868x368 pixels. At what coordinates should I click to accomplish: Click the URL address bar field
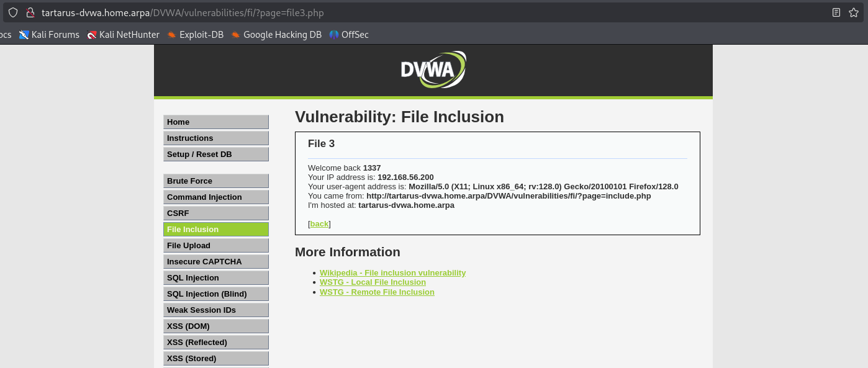435,12
